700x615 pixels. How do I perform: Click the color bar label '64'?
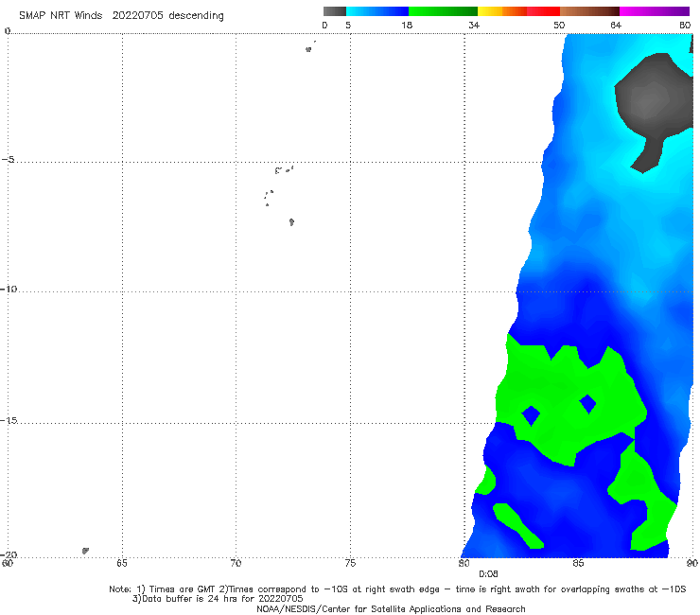click(x=616, y=25)
